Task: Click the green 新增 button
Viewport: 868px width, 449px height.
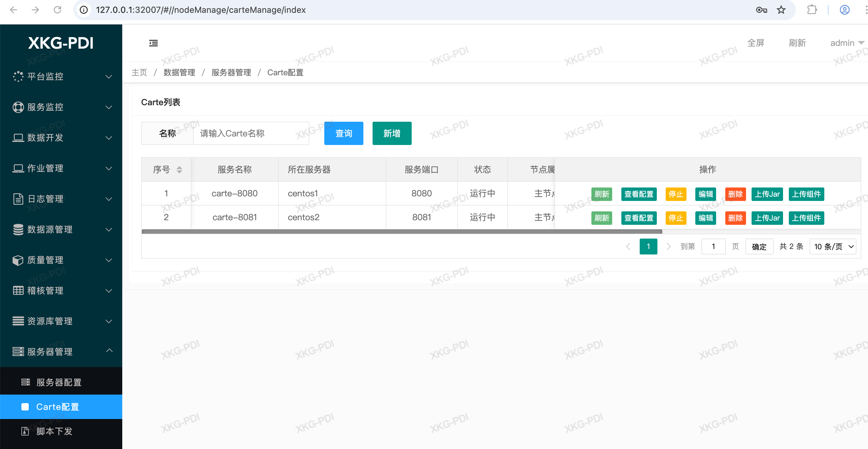Action: point(392,133)
